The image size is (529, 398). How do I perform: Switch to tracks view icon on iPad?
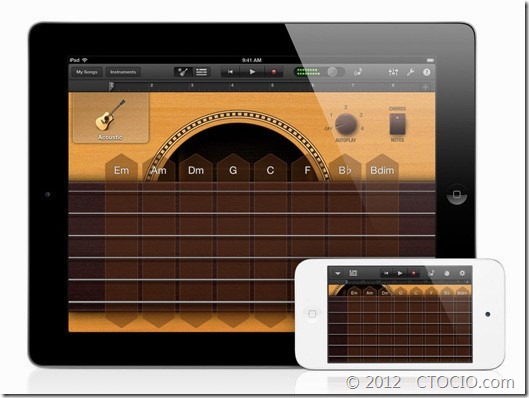[x=202, y=72]
